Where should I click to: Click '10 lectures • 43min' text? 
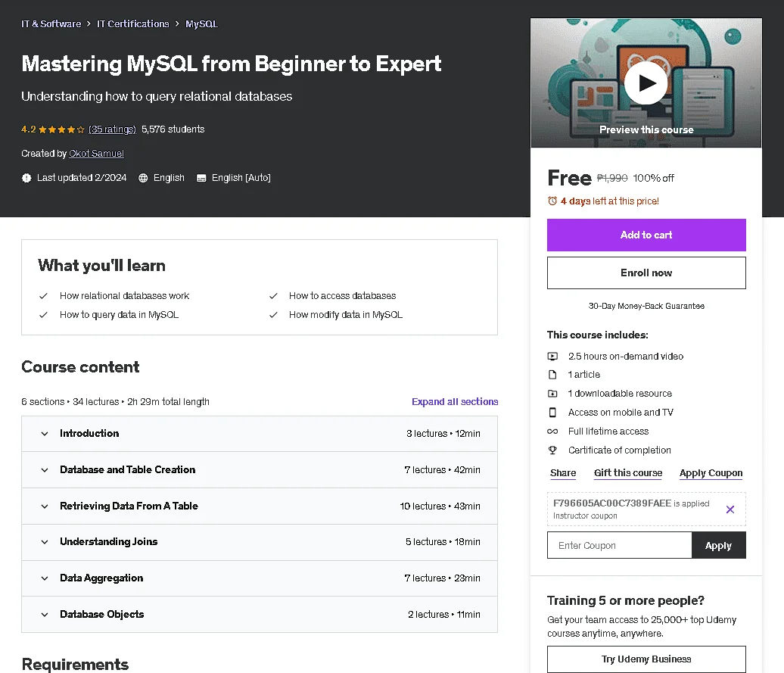440,506
